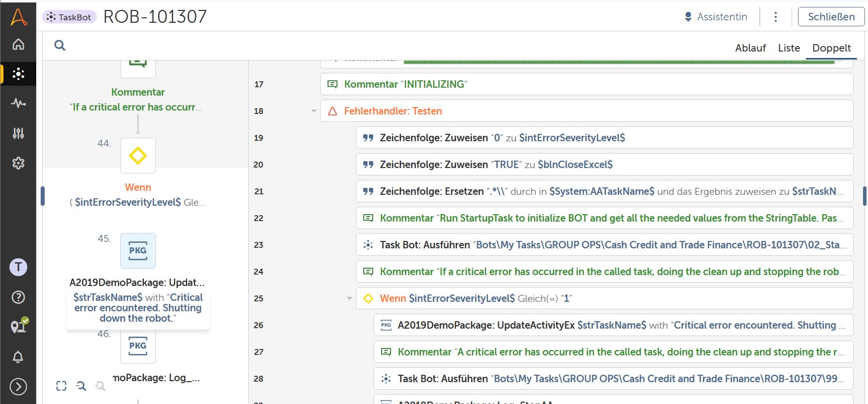868x404 pixels.
Task: Open Administration gear icon in sidebar
Action: [x=18, y=163]
